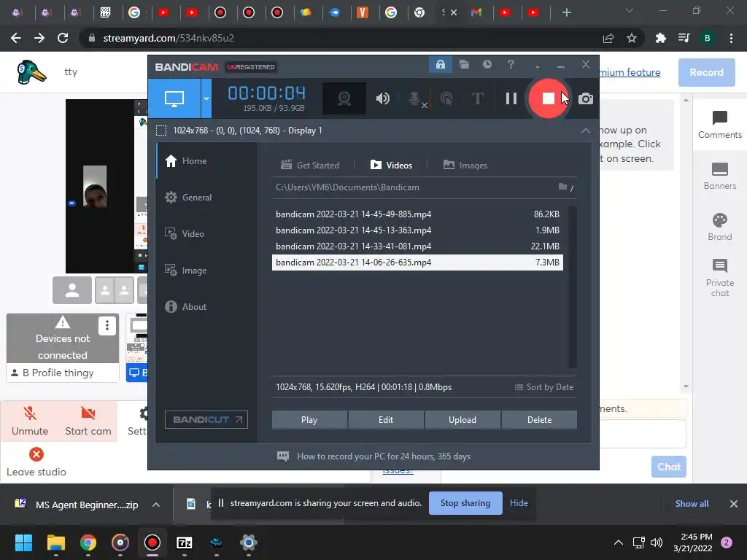Click Delete button in Bandicam
Screen dimensions: 747x560
539,420
